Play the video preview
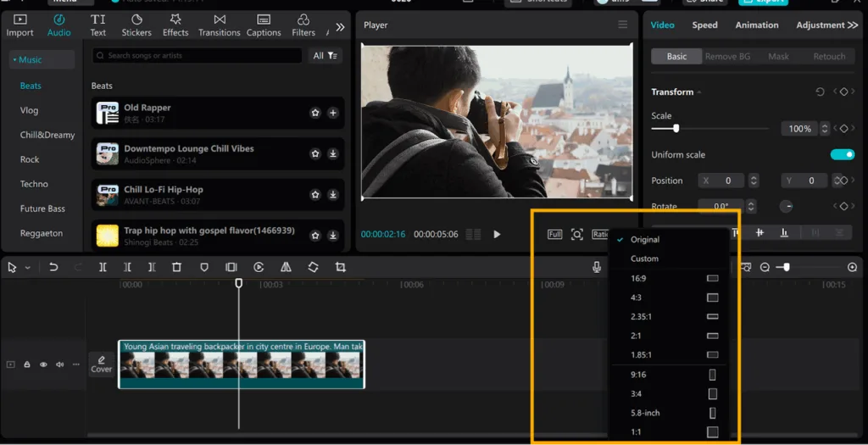This screenshot has height=445, width=868. click(x=497, y=234)
